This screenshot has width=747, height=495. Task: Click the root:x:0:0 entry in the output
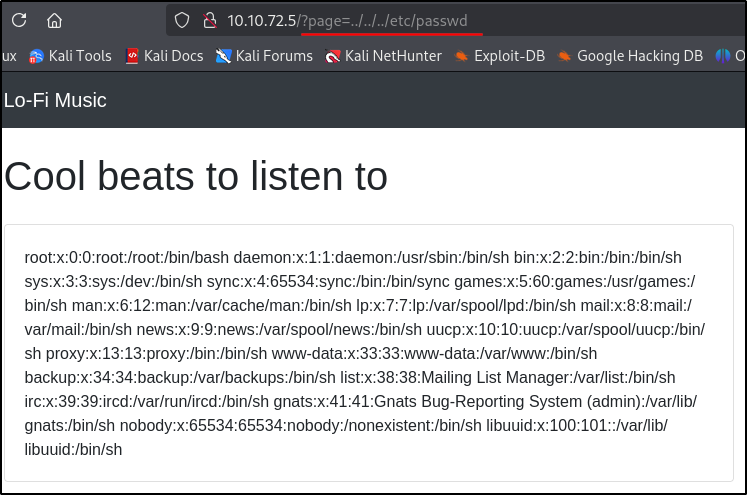pyautogui.click(x=60, y=257)
